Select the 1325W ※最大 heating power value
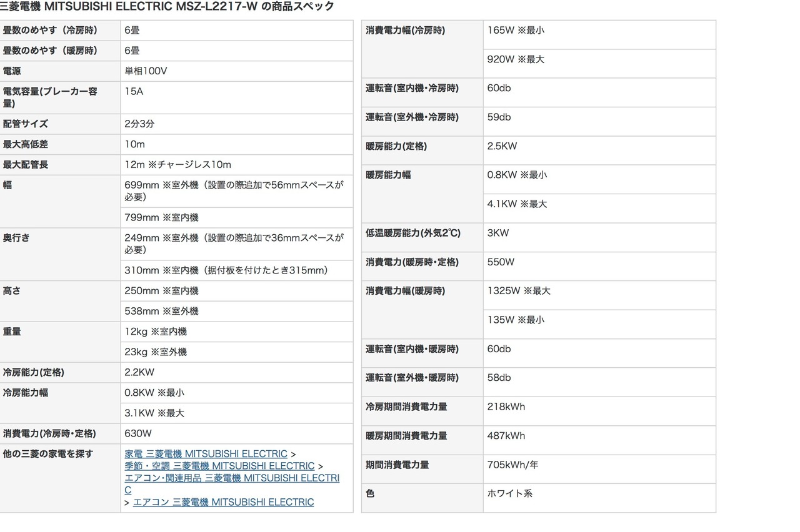 (519, 290)
